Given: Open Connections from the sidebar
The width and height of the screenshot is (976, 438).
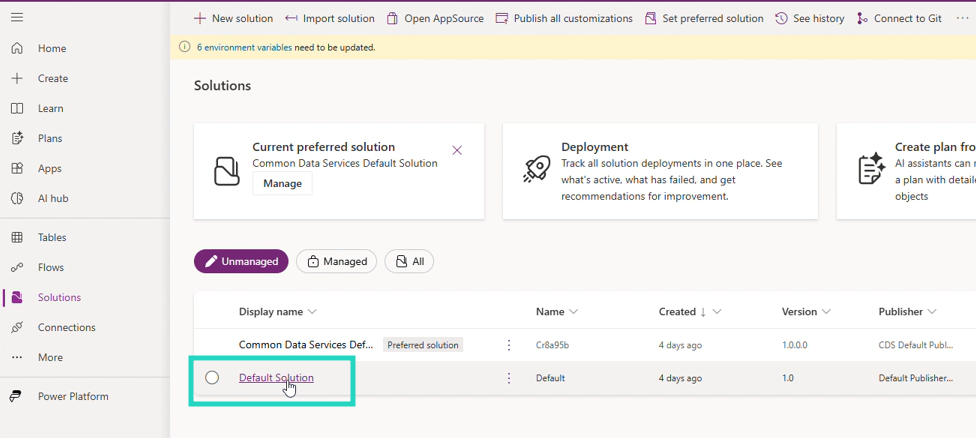Looking at the screenshot, I should tap(66, 327).
